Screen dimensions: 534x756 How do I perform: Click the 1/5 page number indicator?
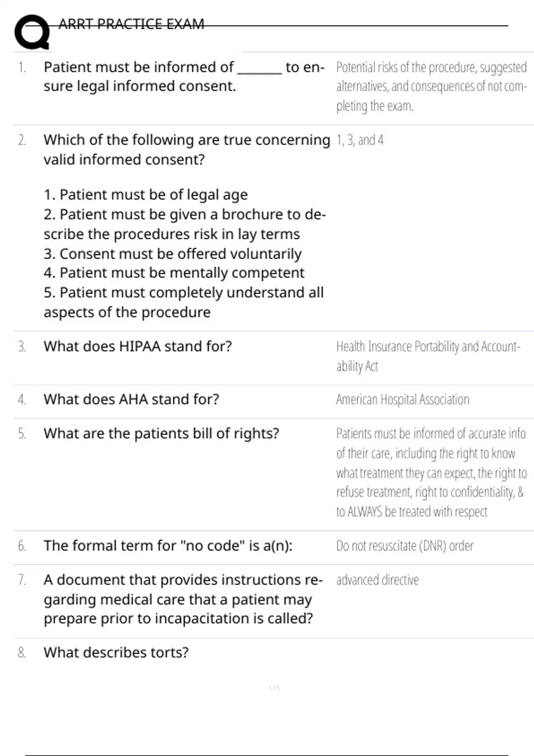click(274, 688)
